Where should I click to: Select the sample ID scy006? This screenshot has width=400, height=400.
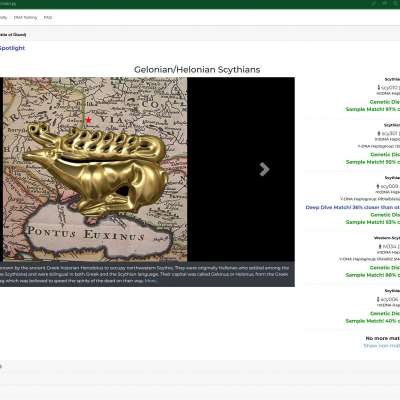(389, 299)
